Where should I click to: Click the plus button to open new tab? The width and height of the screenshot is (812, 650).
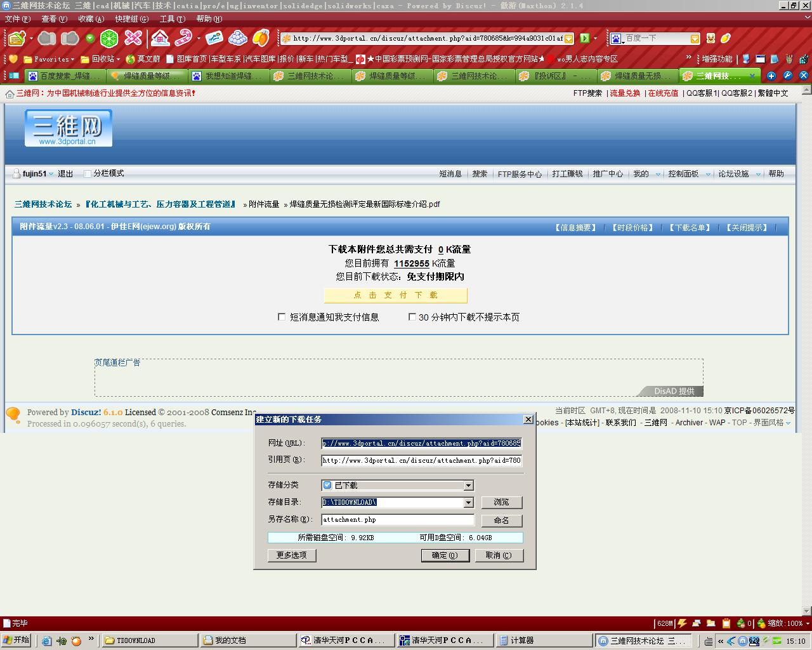(771, 76)
